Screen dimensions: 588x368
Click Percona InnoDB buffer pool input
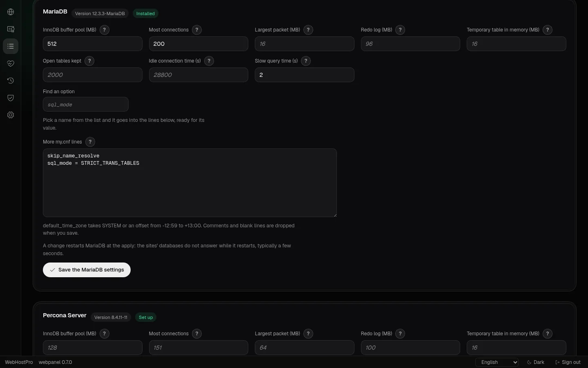(93, 348)
